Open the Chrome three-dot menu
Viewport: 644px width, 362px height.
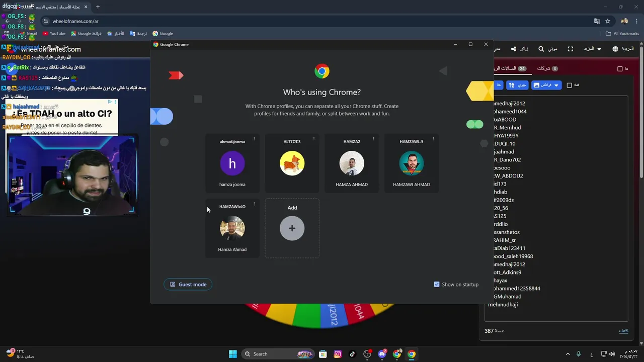click(637, 21)
